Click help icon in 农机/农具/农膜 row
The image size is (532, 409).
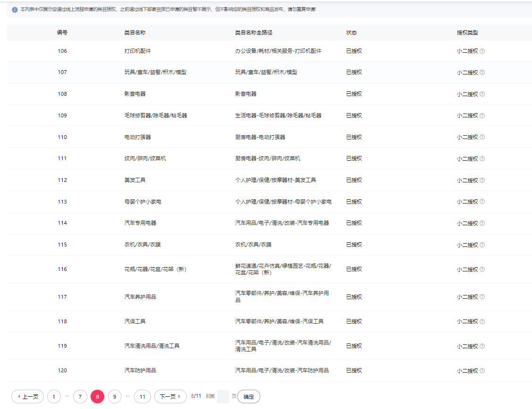click(x=482, y=245)
